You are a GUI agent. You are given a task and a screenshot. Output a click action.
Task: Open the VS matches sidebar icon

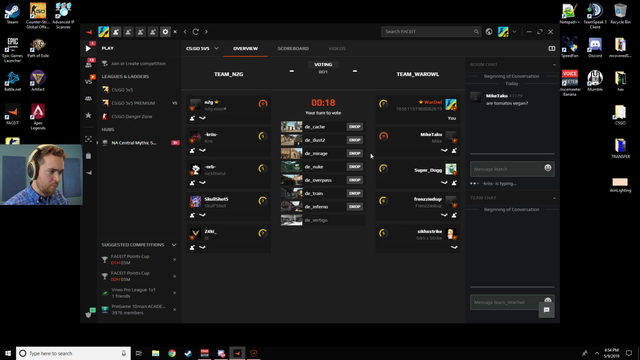(x=88, y=82)
